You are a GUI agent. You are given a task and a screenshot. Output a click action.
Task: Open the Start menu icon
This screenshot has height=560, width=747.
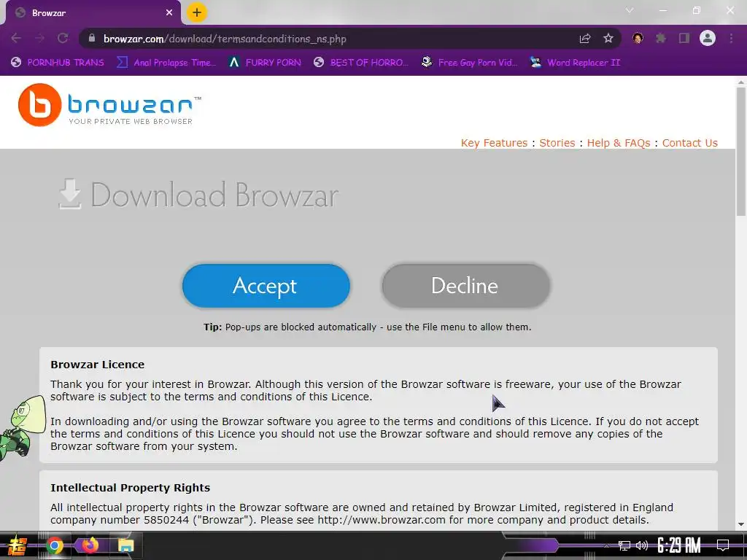pyautogui.click(x=18, y=545)
